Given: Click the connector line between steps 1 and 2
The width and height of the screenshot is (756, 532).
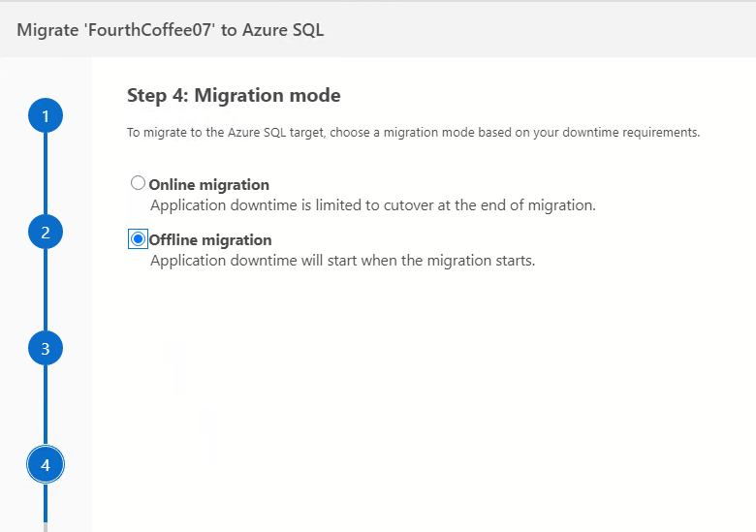Looking at the screenshot, I should 45,174.
